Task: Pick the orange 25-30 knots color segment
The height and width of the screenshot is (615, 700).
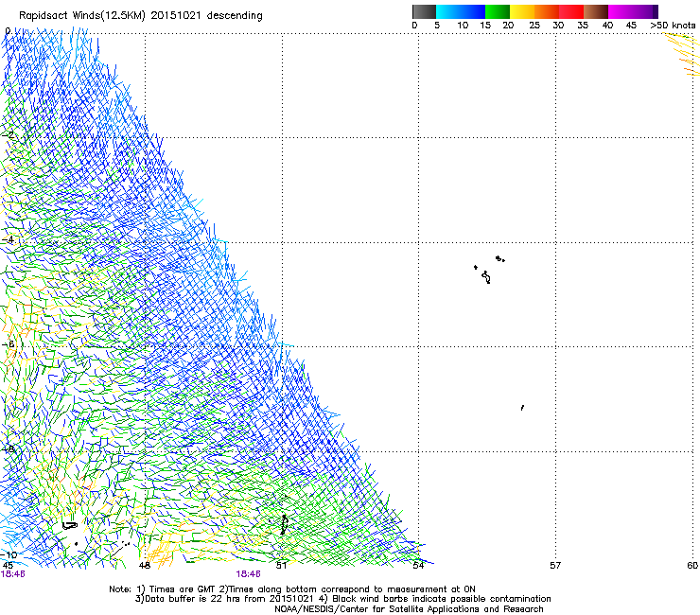Action: pyautogui.click(x=547, y=11)
